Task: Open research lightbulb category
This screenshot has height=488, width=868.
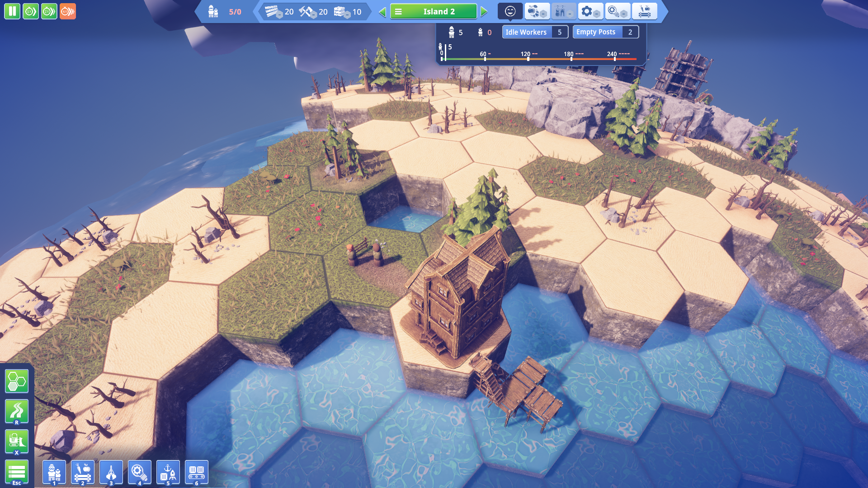Action: point(140,473)
